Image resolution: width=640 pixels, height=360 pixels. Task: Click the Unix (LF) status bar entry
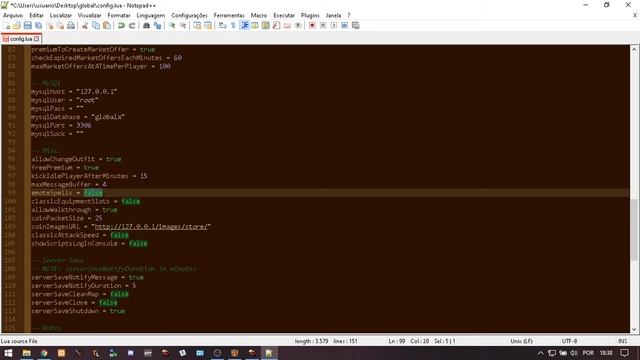pos(521,341)
